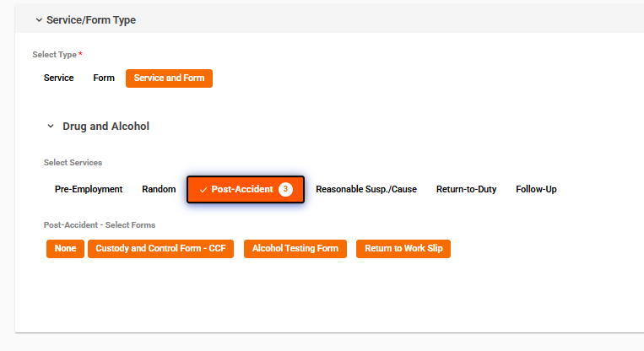Collapse the Drug and Alcohol chevron
The image size is (644, 351).
(51, 127)
